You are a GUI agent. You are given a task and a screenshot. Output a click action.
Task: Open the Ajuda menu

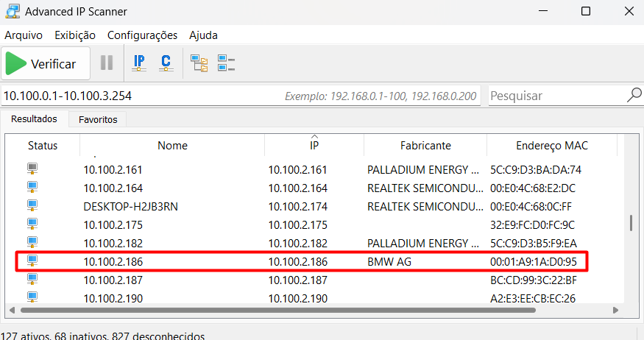click(203, 35)
